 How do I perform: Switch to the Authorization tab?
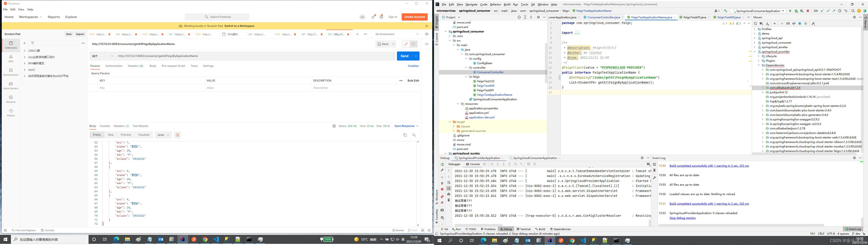[x=114, y=66]
